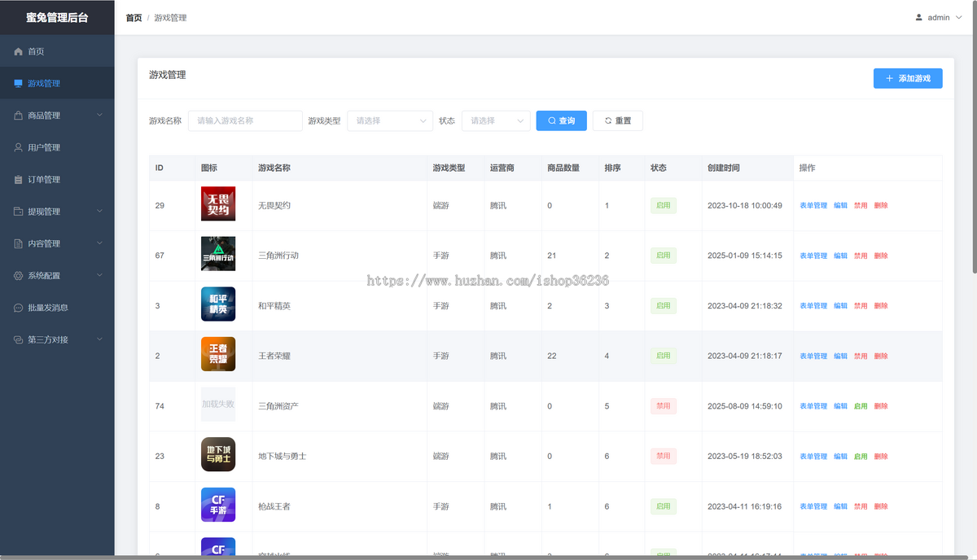The image size is (977, 560).
Task: Focus the 游戏名称 input field
Action: (245, 120)
